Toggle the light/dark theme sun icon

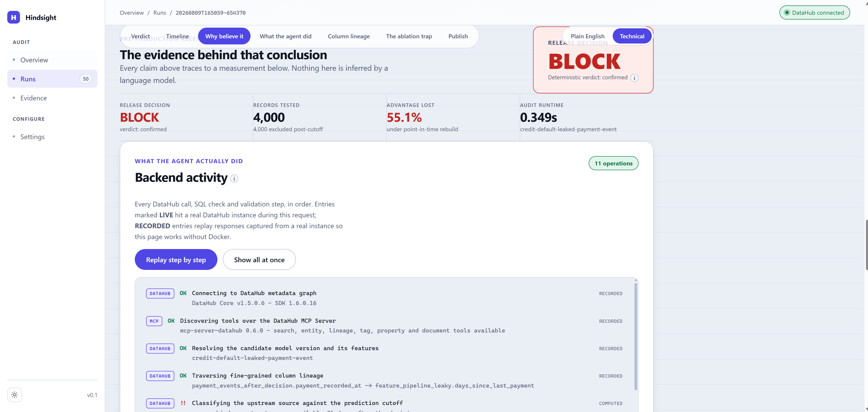15,395
